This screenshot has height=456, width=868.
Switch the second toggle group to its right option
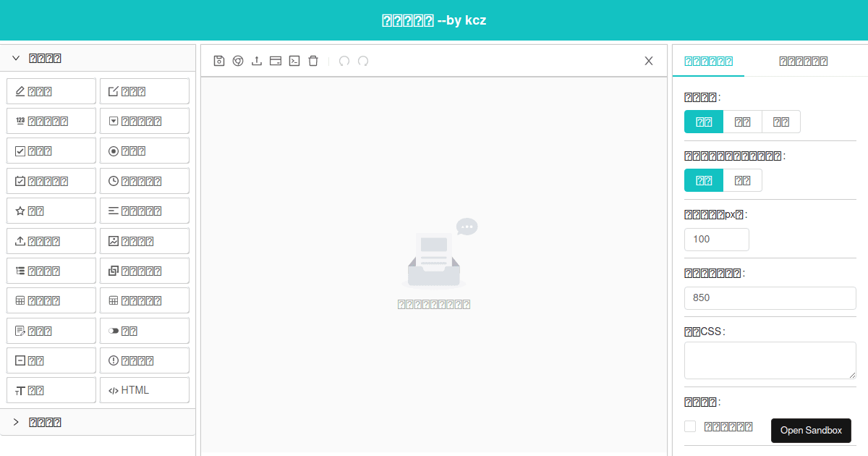point(742,180)
